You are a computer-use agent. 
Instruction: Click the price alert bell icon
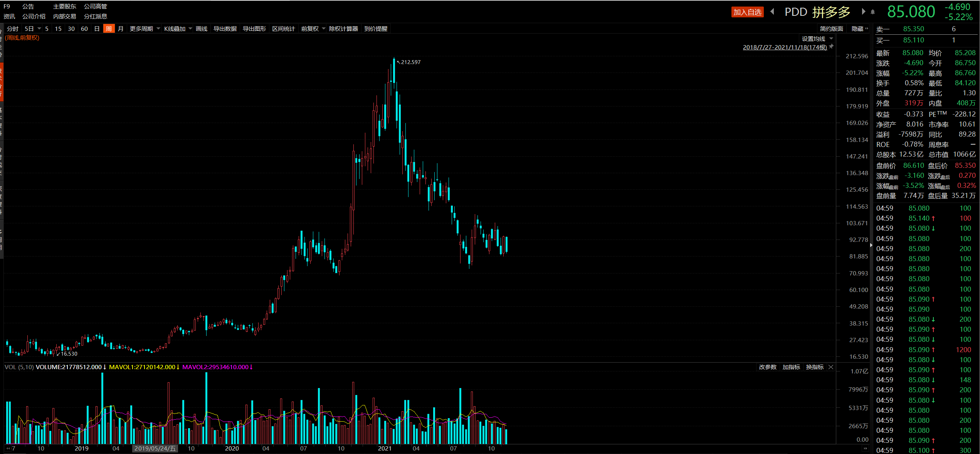(873, 12)
